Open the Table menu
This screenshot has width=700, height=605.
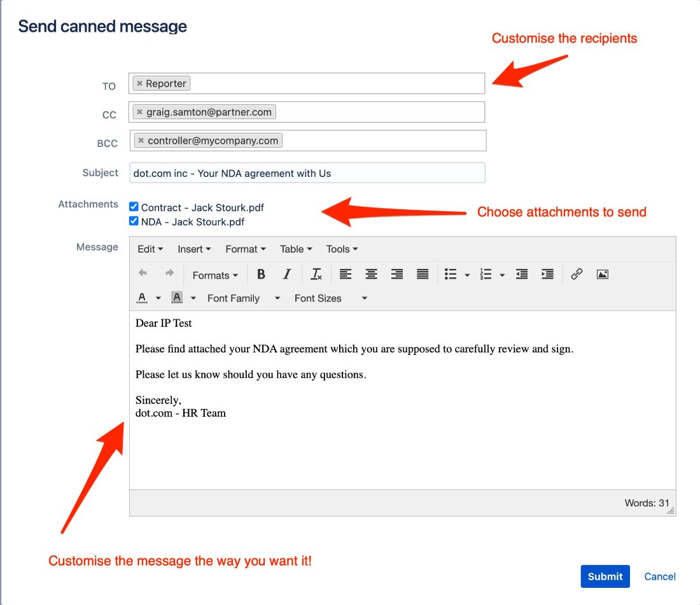click(296, 249)
